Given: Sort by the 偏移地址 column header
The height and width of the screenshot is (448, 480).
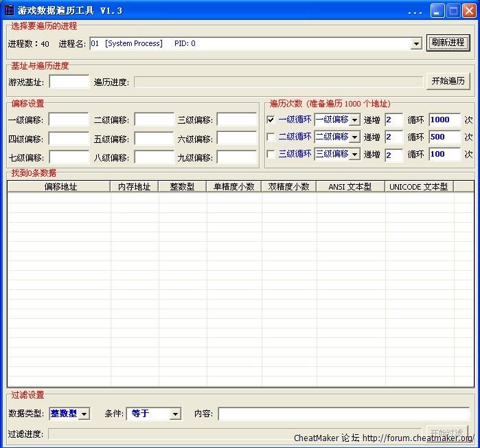Looking at the screenshot, I should (59, 186).
